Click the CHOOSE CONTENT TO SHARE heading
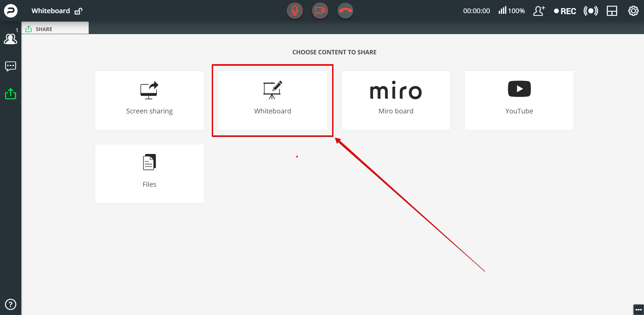644x315 pixels. coord(334,52)
